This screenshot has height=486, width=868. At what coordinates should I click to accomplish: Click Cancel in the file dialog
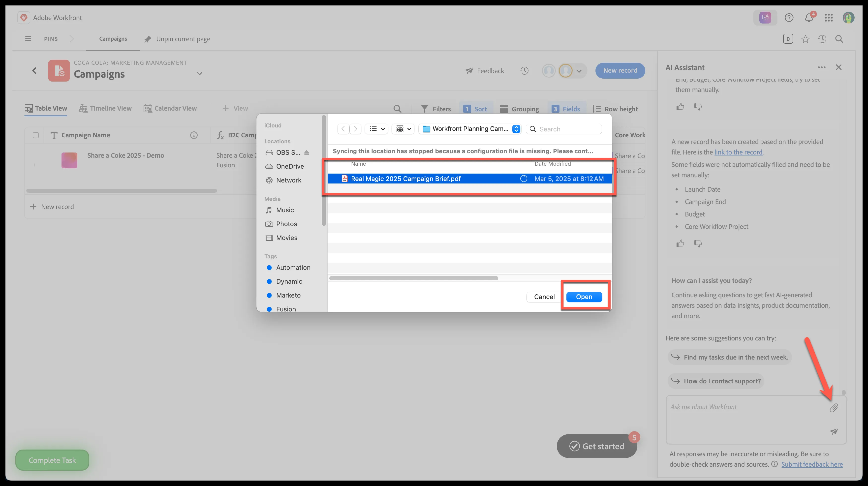544,297
